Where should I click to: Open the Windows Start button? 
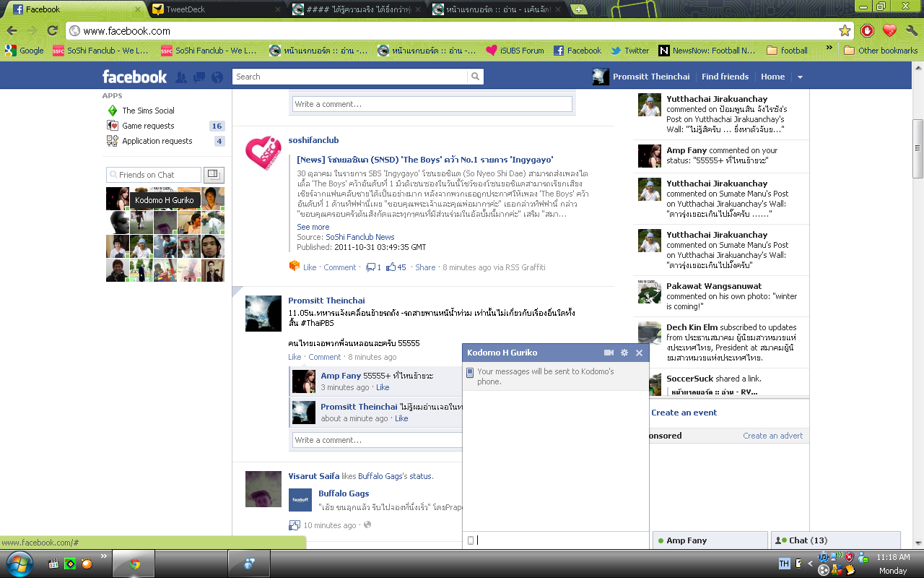coord(19,563)
